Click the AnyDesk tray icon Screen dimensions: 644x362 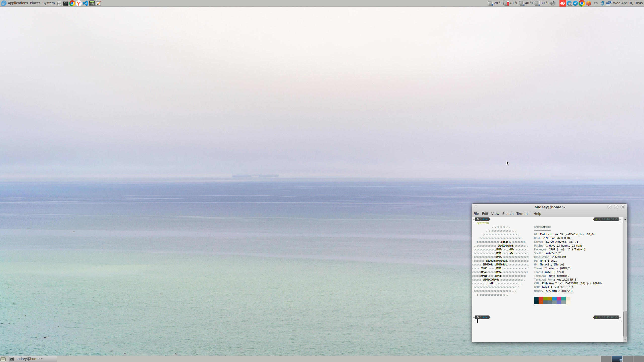point(562,3)
